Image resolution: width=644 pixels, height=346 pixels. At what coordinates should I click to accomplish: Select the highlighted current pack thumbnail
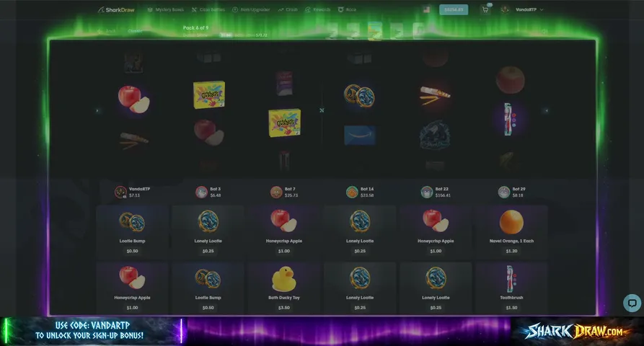click(x=374, y=31)
